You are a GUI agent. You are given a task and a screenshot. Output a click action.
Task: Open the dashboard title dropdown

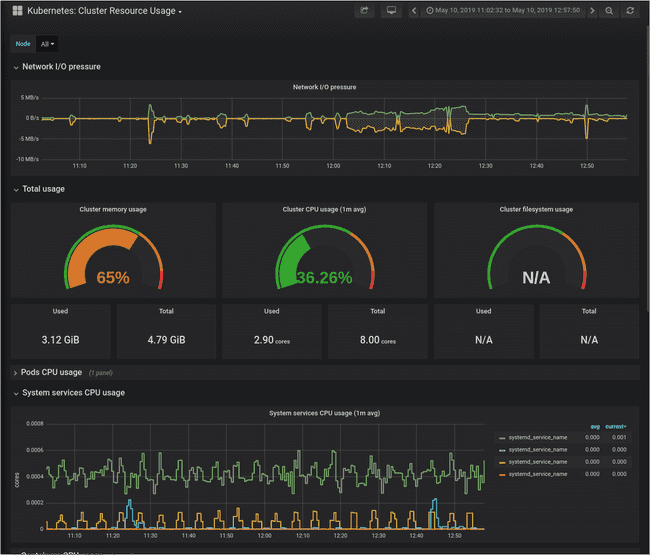[x=104, y=11]
